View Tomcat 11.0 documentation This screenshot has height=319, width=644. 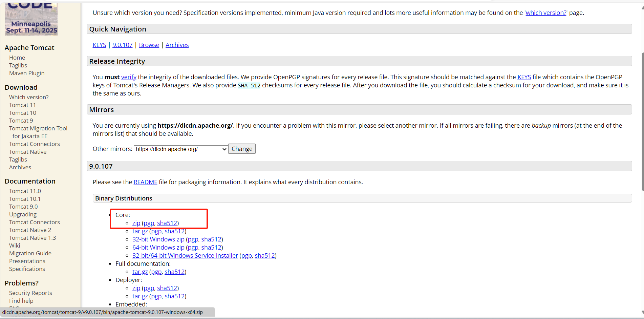25,191
